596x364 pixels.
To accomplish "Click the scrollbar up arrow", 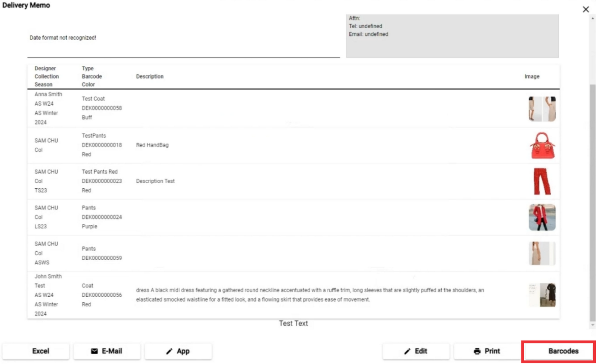I will [x=593, y=18].
